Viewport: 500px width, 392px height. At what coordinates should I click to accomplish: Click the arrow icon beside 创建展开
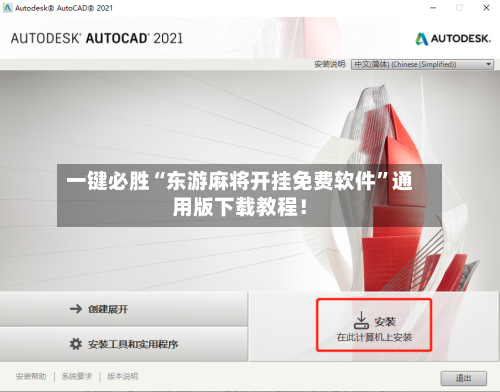click(76, 309)
